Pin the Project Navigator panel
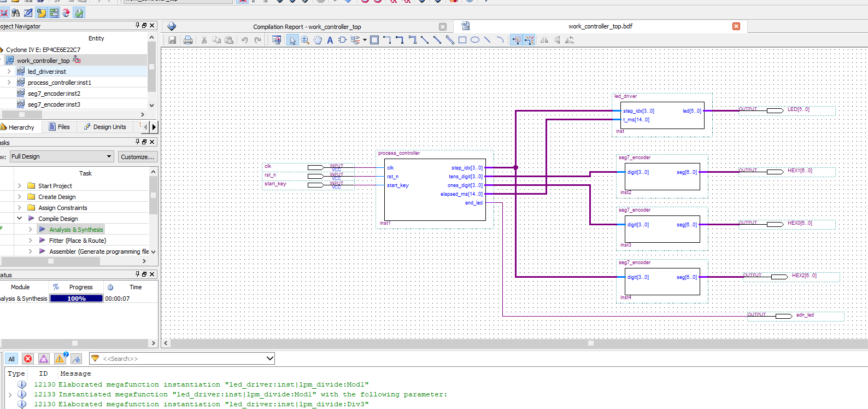Viewport: 868px width, 409px height. pyautogui.click(x=138, y=26)
